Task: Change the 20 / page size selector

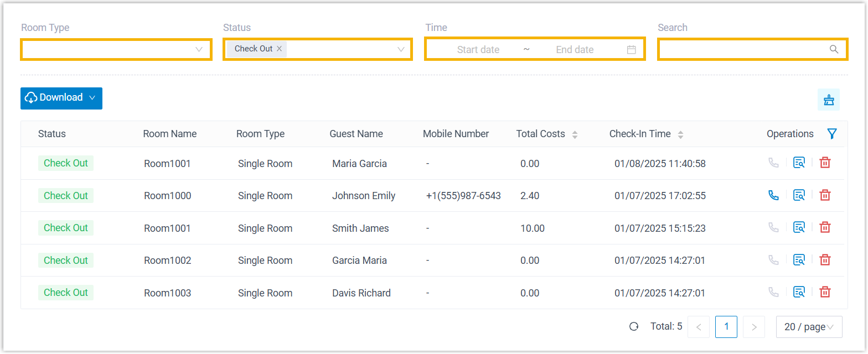Action: click(x=809, y=327)
